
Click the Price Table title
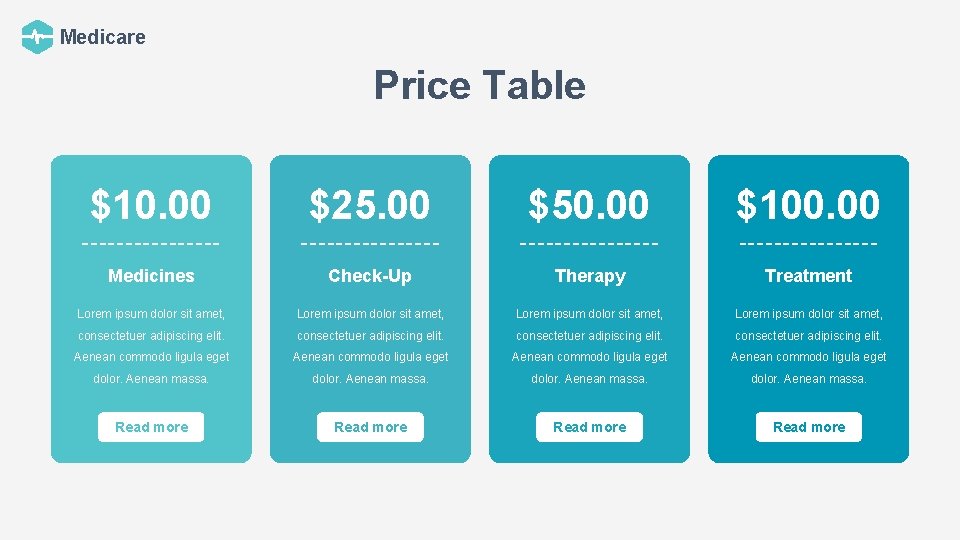pyautogui.click(x=480, y=86)
